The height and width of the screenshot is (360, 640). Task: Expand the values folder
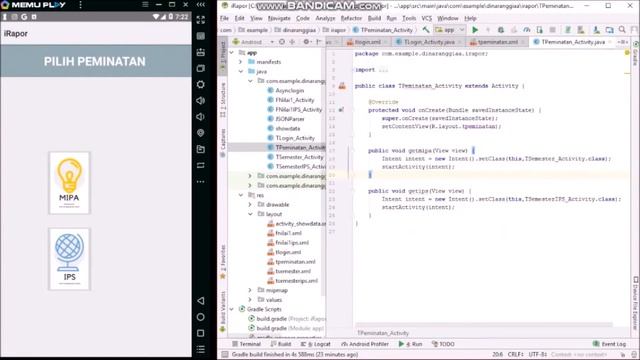tap(250, 300)
